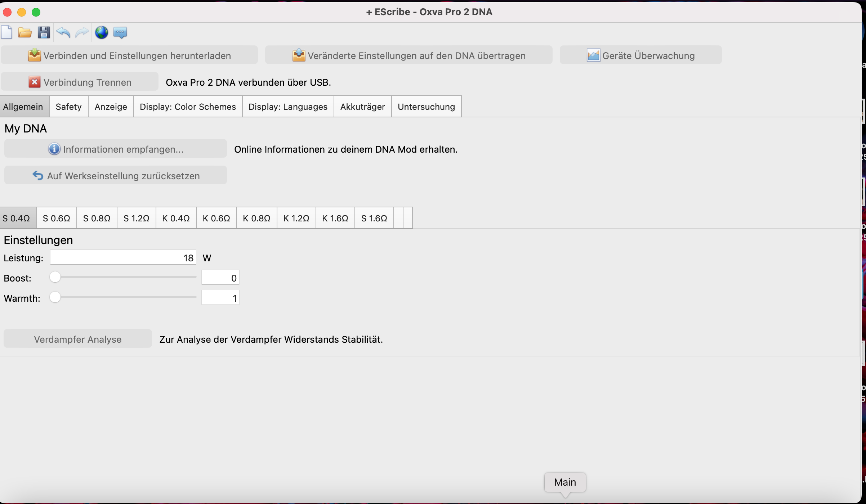Select the K 0.8Ω profile tab
The height and width of the screenshot is (504, 866).
(x=256, y=218)
